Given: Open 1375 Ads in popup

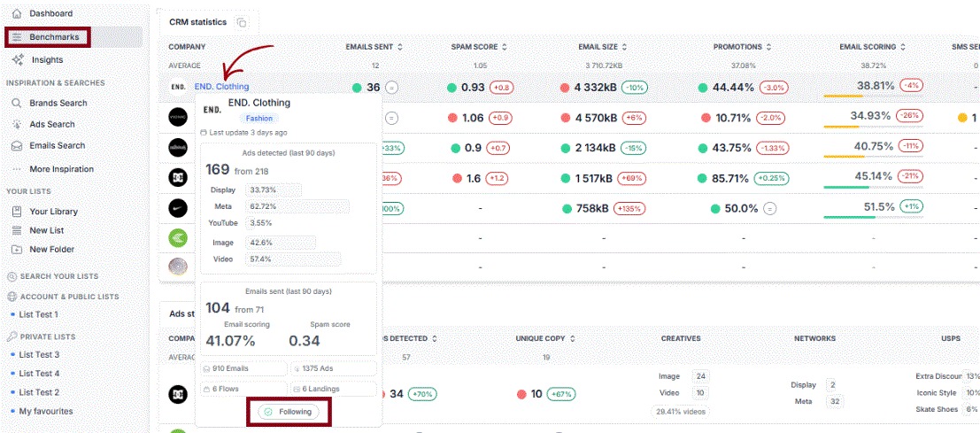Looking at the screenshot, I should (333, 369).
